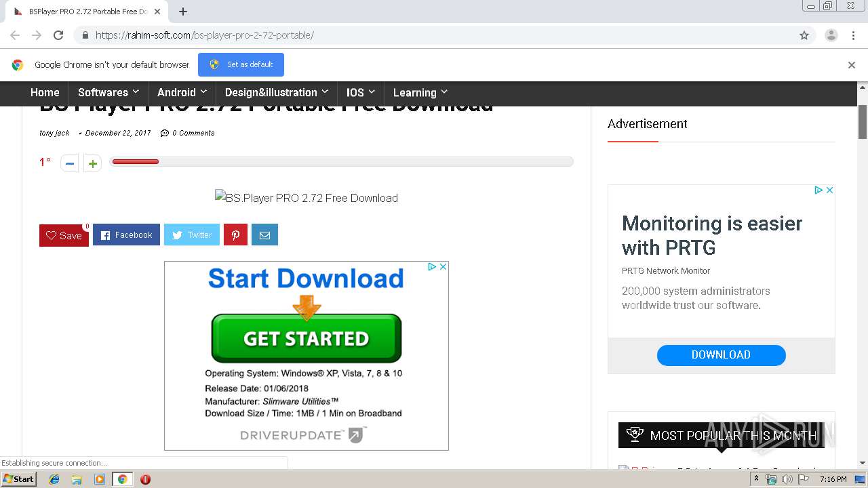Click the browser forward arrow
868x488 pixels.
[37, 35]
